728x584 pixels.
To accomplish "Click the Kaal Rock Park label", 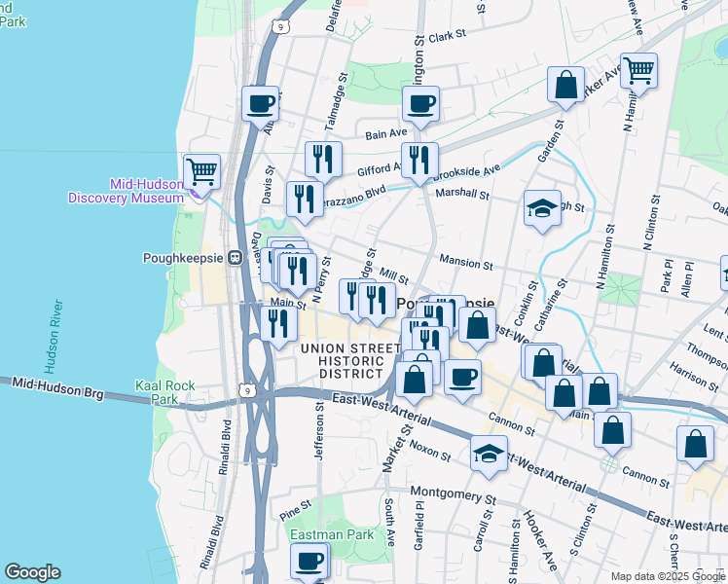I will 165,392.
